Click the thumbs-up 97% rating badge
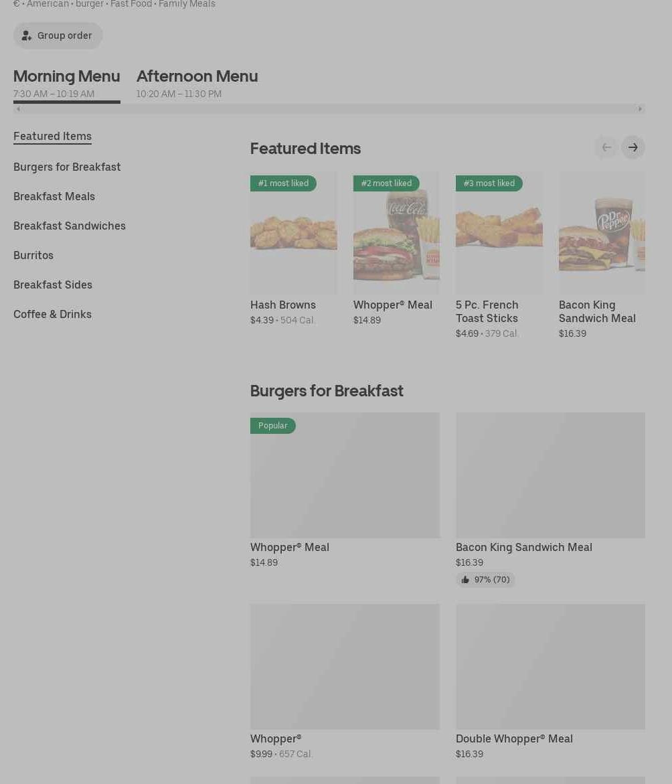 [485, 580]
